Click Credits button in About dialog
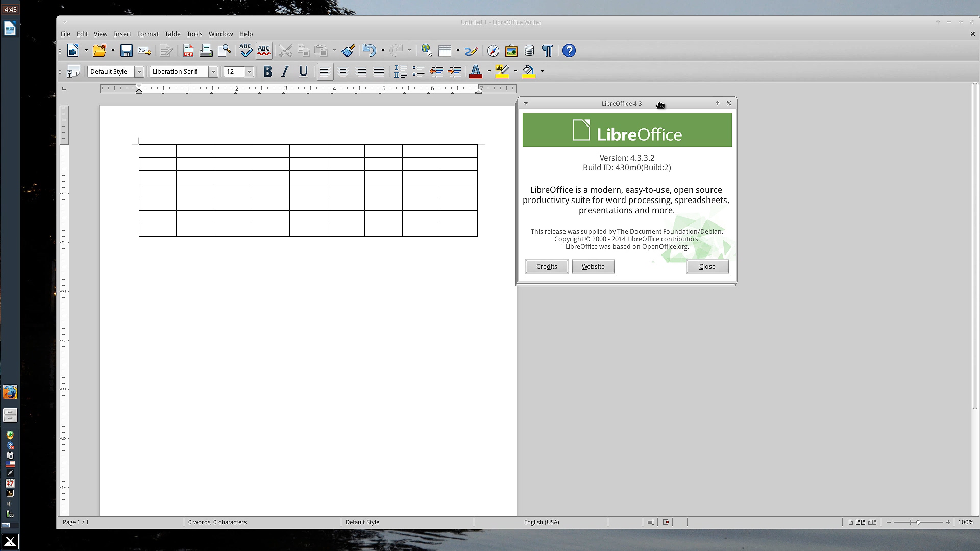Image resolution: width=980 pixels, height=551 pixels. 547,266
